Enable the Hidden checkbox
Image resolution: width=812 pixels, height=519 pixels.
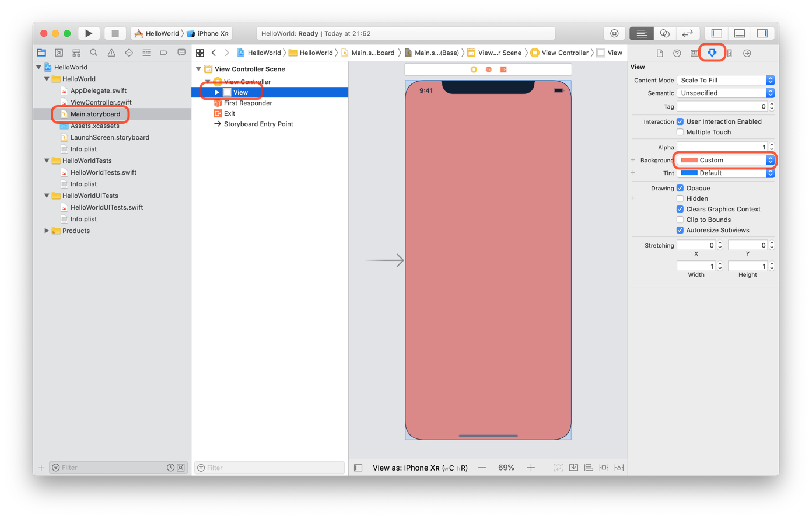click(680, 198)
